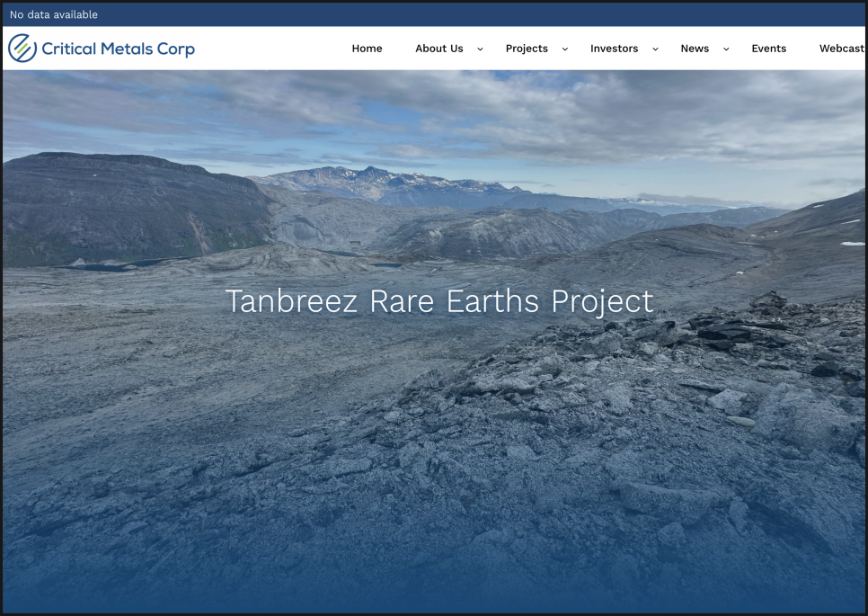Open the News menu item

pos(695,49)
